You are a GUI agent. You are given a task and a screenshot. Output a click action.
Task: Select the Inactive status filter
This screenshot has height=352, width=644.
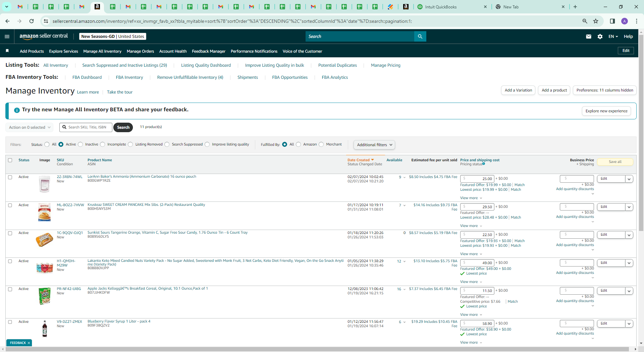[80, 144]
